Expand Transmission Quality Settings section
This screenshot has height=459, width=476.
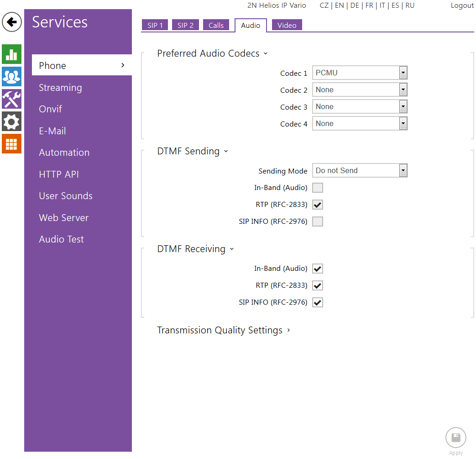coord(224,330)
